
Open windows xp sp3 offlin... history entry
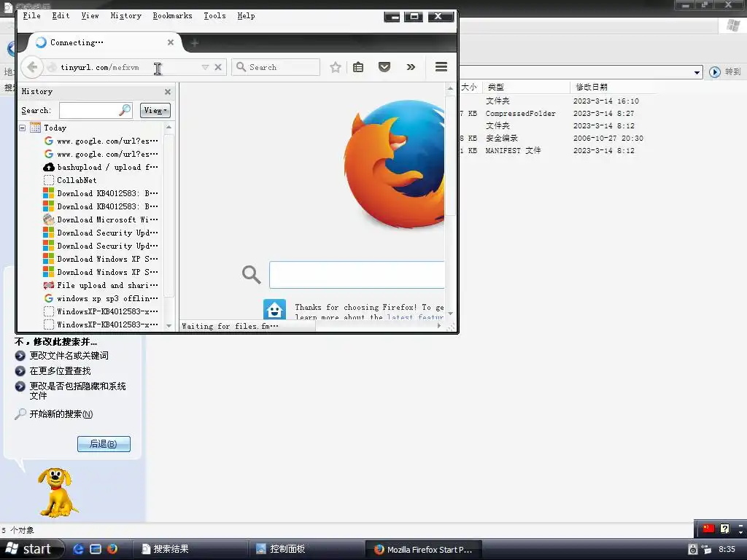point(101,298)
